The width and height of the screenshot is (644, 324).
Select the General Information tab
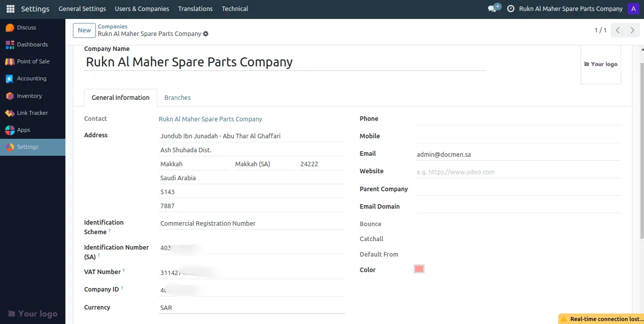(120, 98)
